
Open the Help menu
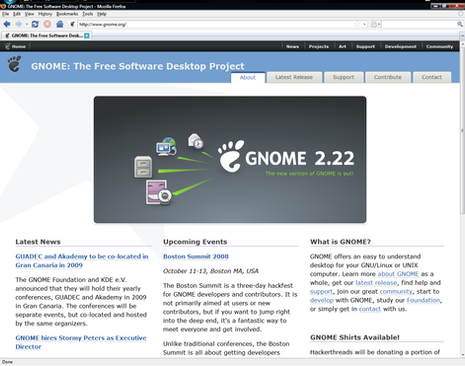(102, 14)
